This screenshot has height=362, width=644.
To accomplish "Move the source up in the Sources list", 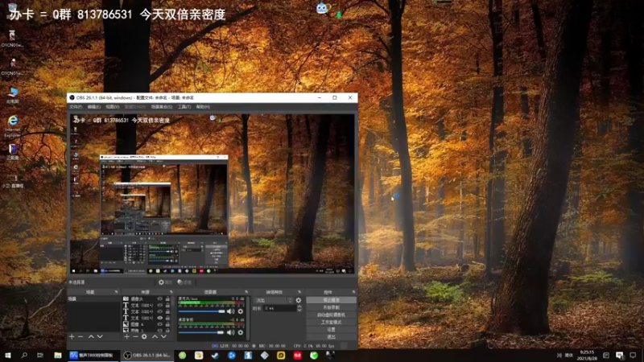I will click(x=155, y=336).
